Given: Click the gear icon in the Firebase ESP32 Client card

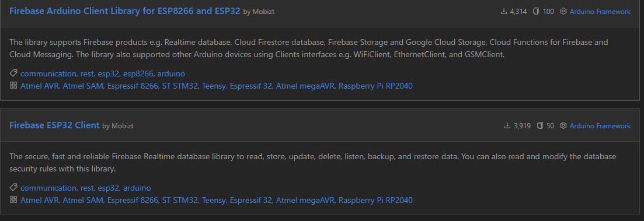Looking at the screenshot, I should [563, 125].
